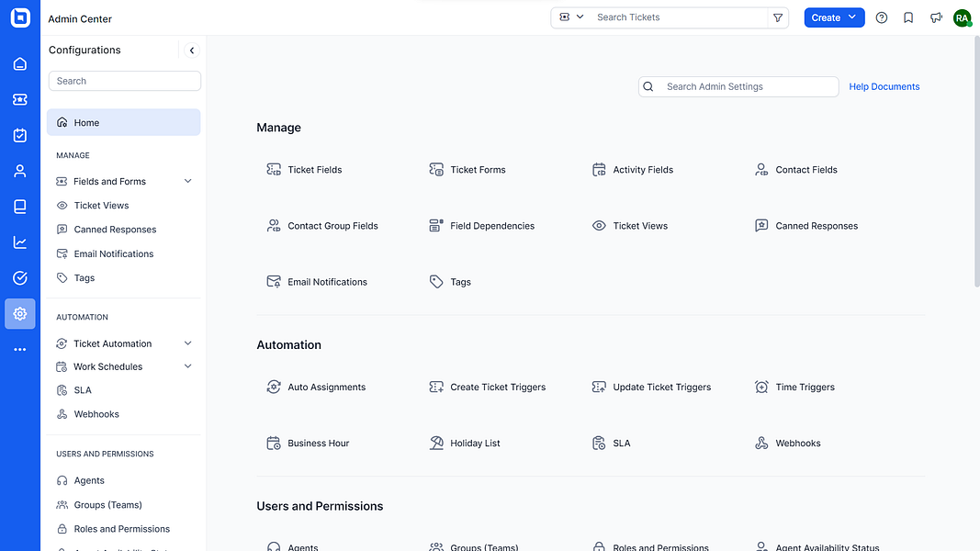Click the page vertical scrollbar
Image resolution: width=980 pixels, height=551 pixels.
click(974, 165)
